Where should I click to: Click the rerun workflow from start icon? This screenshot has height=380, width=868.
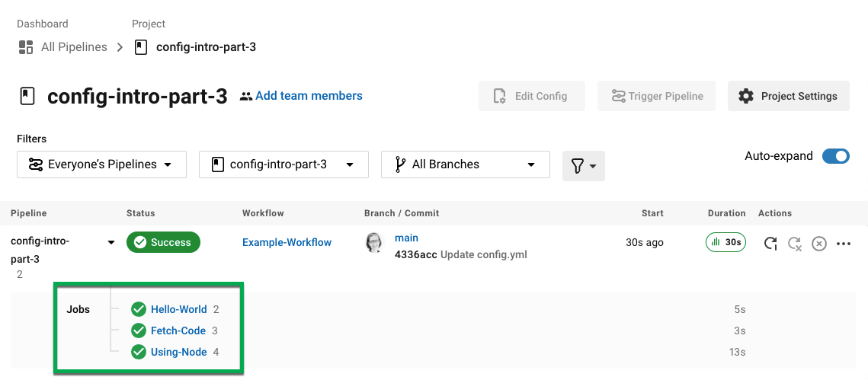coord(770,244)
